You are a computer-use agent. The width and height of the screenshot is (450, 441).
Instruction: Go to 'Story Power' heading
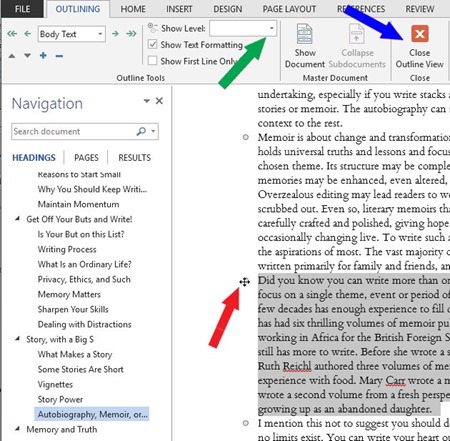[60, 399]
